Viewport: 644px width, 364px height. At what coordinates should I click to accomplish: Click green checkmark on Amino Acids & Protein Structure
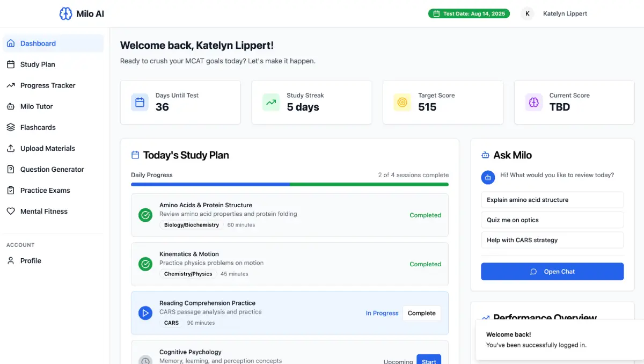(x=145, y=215)
